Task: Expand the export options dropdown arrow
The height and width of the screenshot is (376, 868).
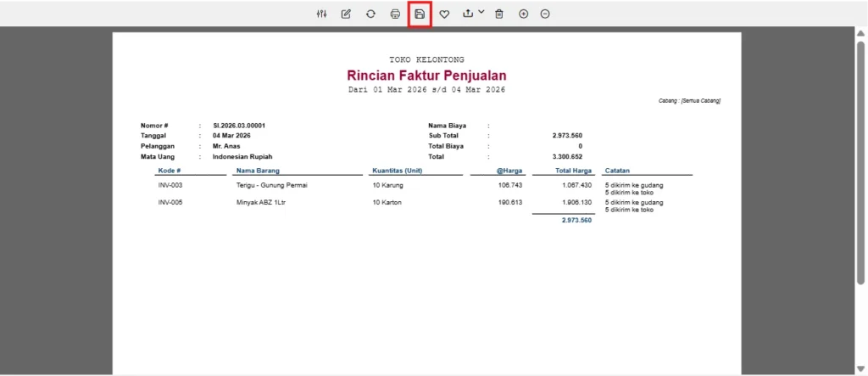Action: tap(481, 12)
